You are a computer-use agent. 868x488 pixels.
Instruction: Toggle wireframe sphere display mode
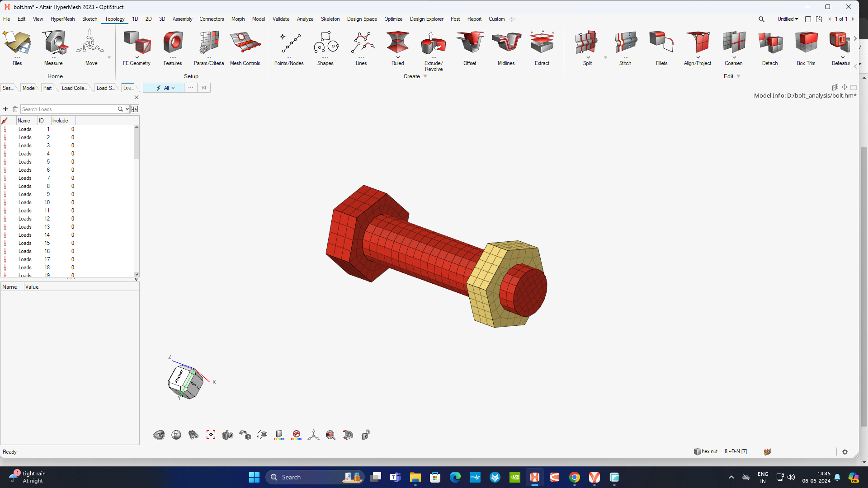[x=176, y=435]
